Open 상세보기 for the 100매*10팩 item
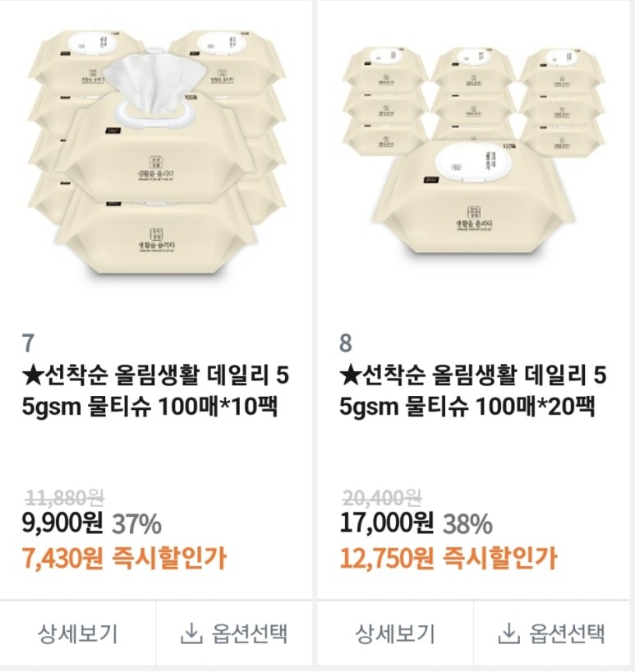 click(78, 633)
